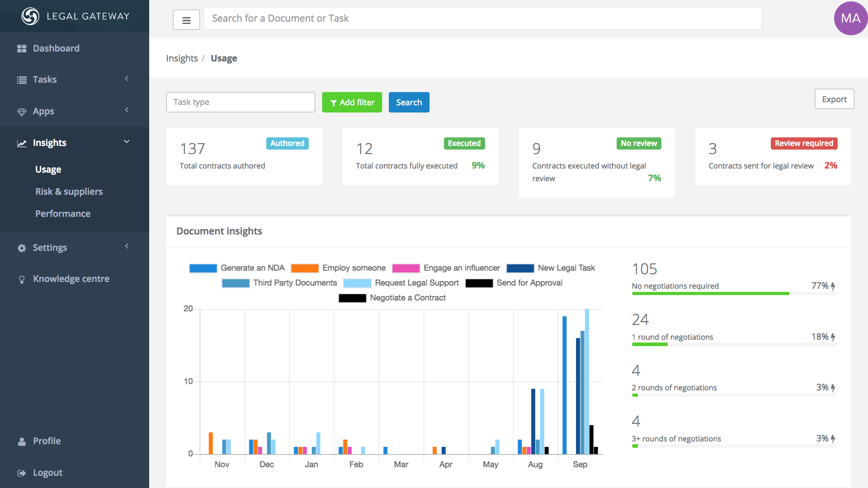Screen dimensions: 868x488
Task: Click the Tasks list icon
Action: 22,80
